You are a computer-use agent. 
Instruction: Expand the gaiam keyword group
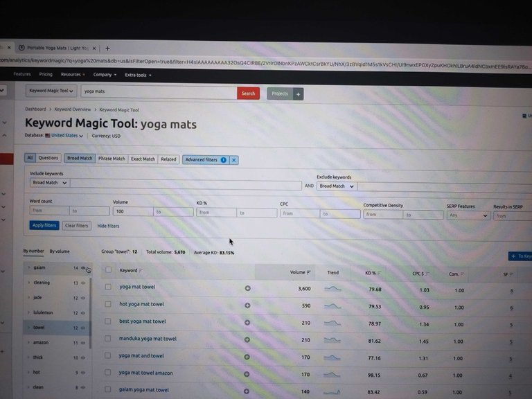28,267
